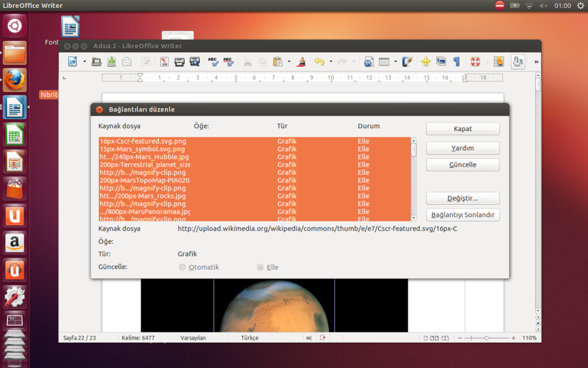
Task: Toggle Nonprinting Characters pilcrow icon
Action: click(x=457, y=62)
